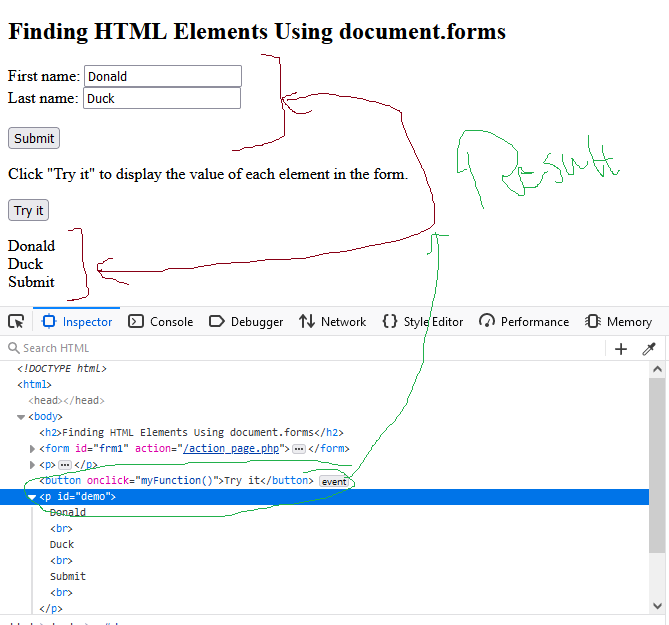Select the html element row
Image resolution: width=669 pixels, height=625 pixels.
(34, 384)
